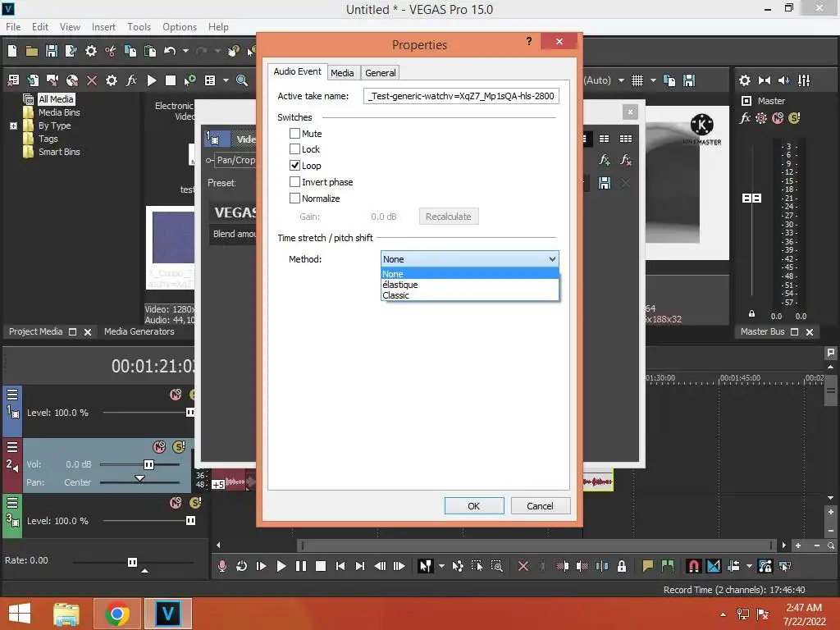Click the Render As export icon
This screenshot has width=840, height=630.
click(71, 51)
